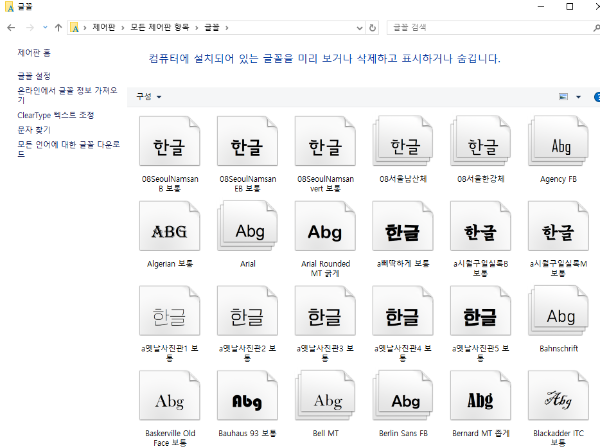The height and width of the screenshot is (447, 600).
Task: Maximize the 글꼴 window
Action: (x=569, y=7)
